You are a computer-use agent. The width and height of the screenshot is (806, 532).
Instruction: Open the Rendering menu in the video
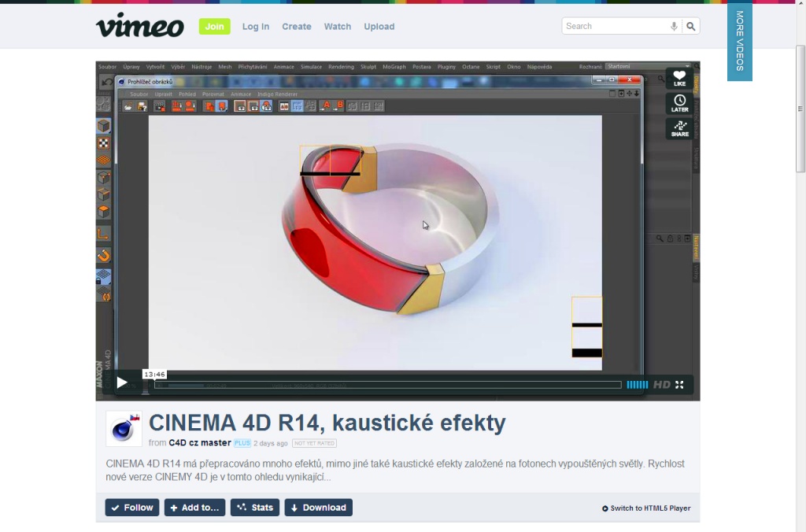[342, 67]
